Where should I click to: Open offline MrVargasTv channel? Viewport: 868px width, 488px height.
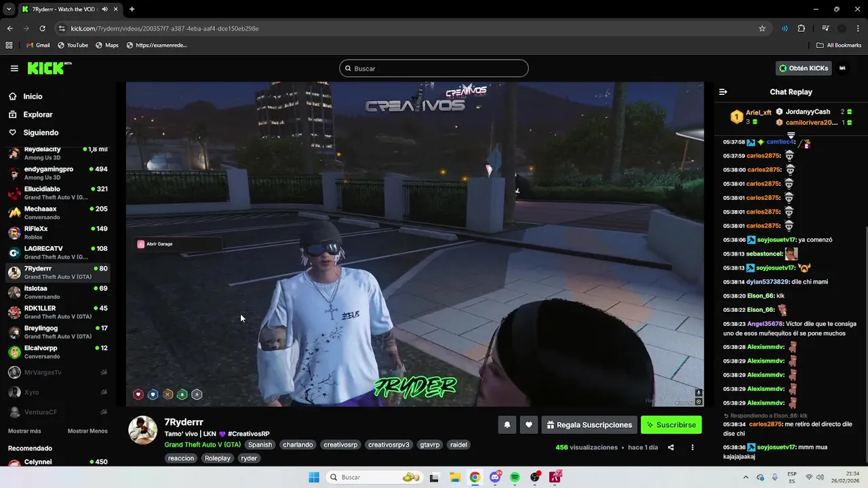(x=58, y=372)
